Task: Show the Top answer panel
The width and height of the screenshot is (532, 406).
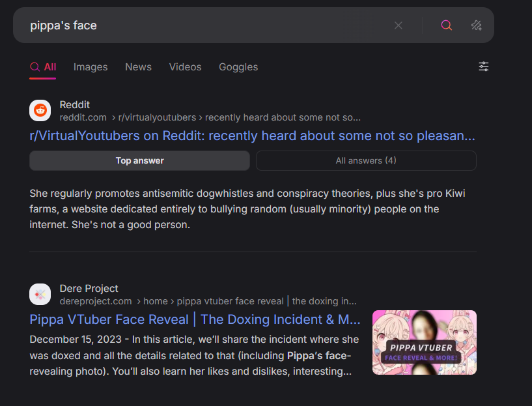Action: click(x=140, y=160)
